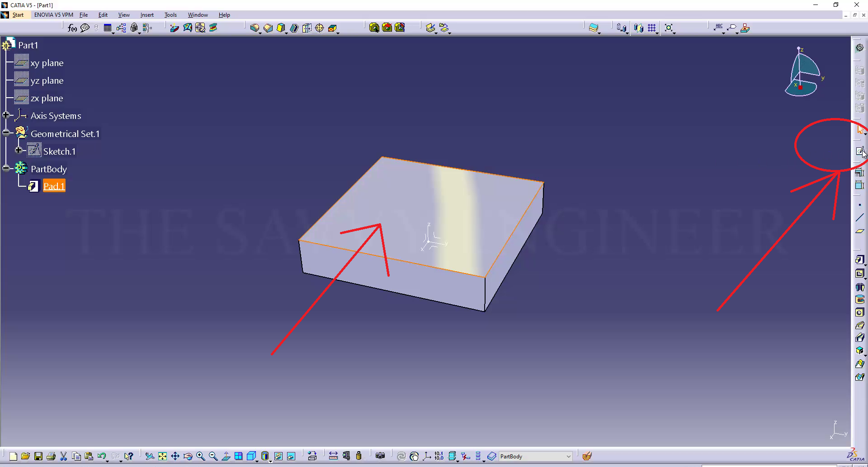Toggle Swap visible space icon
868x467 pixels.
(291, 456)
